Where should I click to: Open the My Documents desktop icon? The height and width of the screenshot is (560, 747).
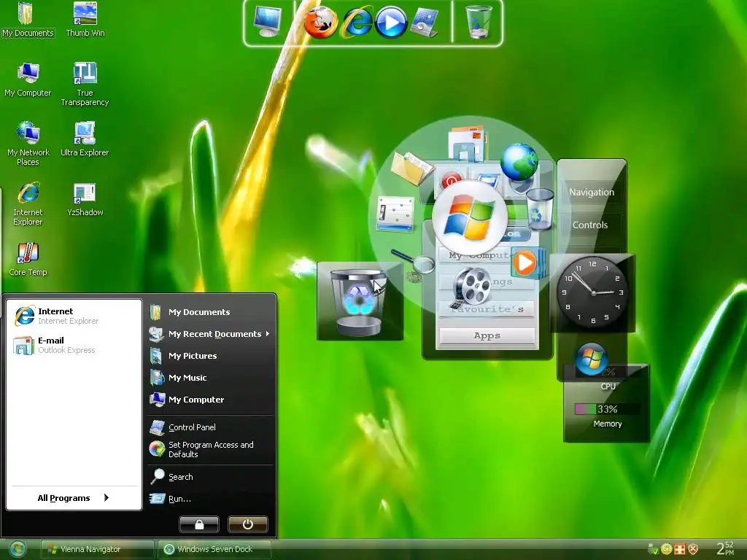[x=28, y=20]
